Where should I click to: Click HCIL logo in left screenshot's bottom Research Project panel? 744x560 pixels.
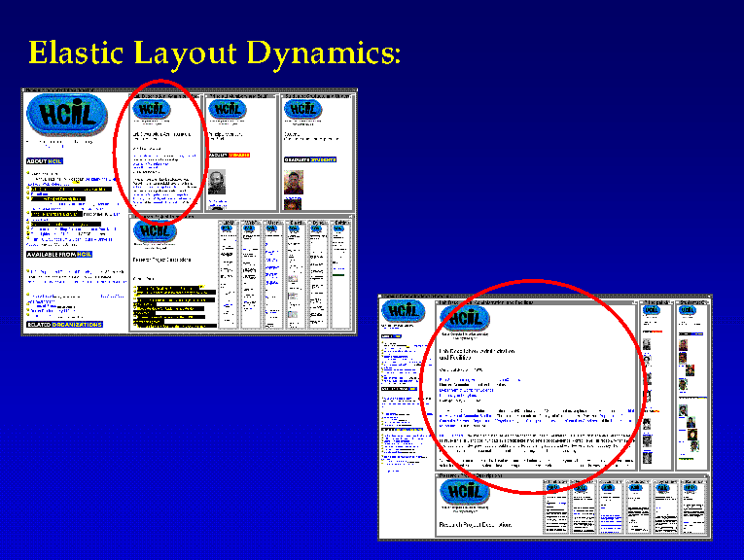tap(155, 231)
